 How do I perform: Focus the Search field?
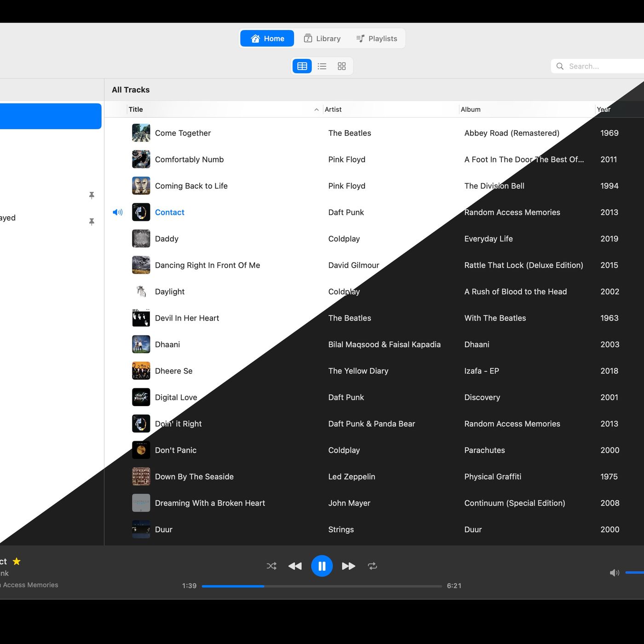click(598, 66)
